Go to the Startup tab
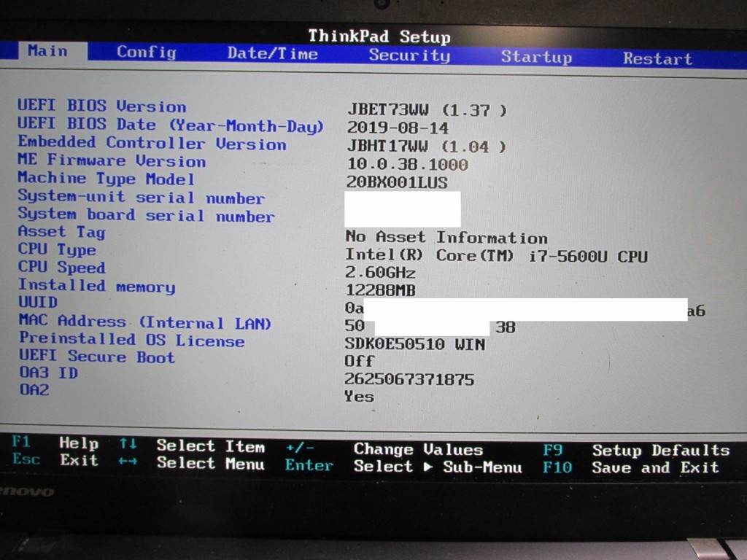Viewport: 747px width, 560px height. (x=536, y=57)
